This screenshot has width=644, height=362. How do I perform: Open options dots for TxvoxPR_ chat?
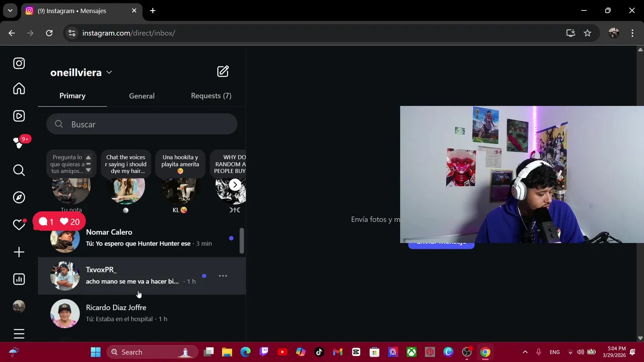(x=223, y=276)
